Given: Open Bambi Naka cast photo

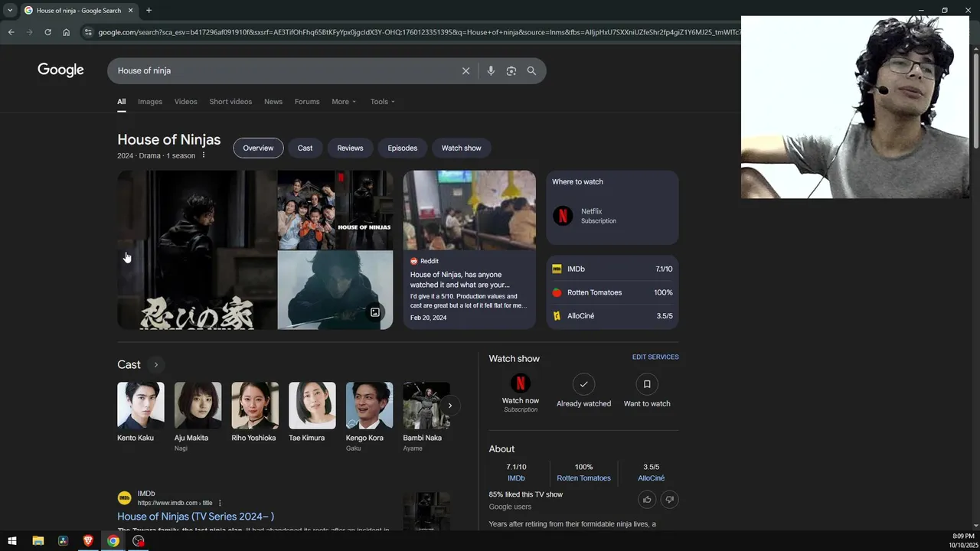Looking at the screenshot, I should [x=426, y=406].
